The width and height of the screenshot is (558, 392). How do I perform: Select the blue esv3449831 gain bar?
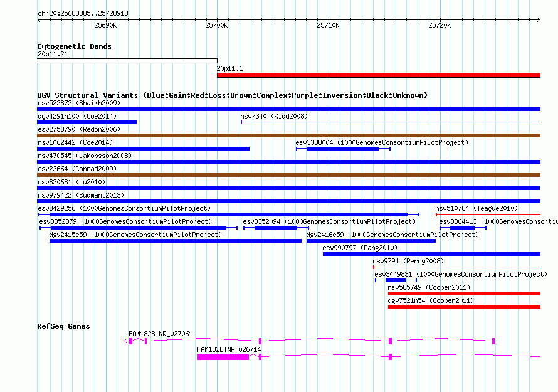tap(396, 280)
